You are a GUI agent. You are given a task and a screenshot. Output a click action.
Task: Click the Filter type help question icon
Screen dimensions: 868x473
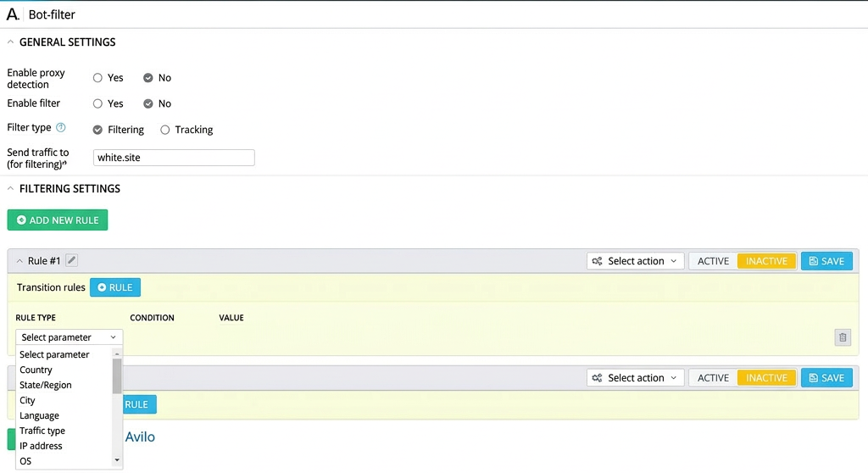pyautogui.click(x=61, y=127)
